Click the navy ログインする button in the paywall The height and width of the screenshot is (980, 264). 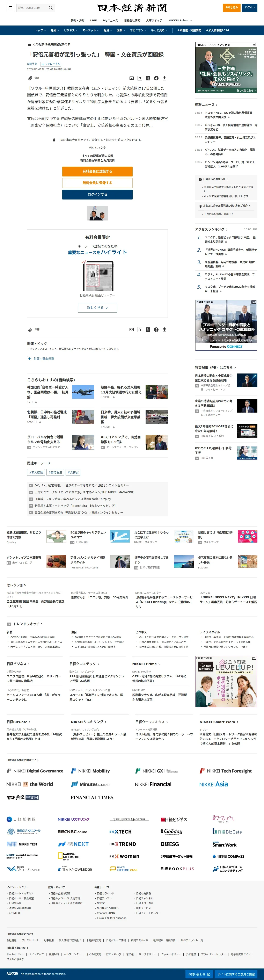coord(97,194)
